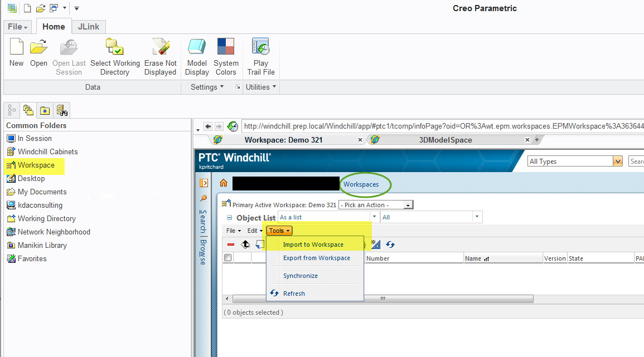Image resolution: width=644 pixels, height=357 pixels.
Task: Click New CAD document triangle icon
Action: (376, 244)
